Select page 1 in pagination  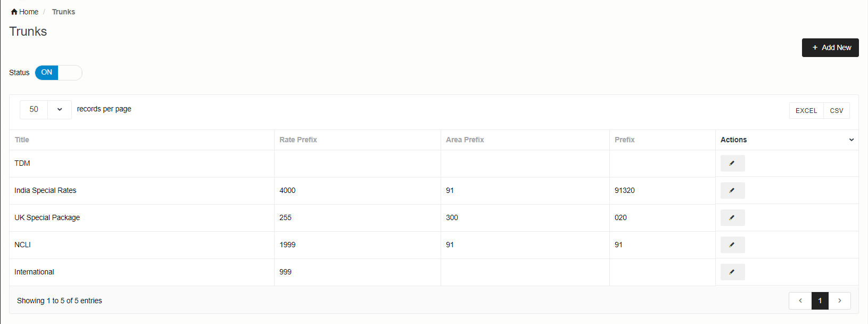[x=820, y=301]
